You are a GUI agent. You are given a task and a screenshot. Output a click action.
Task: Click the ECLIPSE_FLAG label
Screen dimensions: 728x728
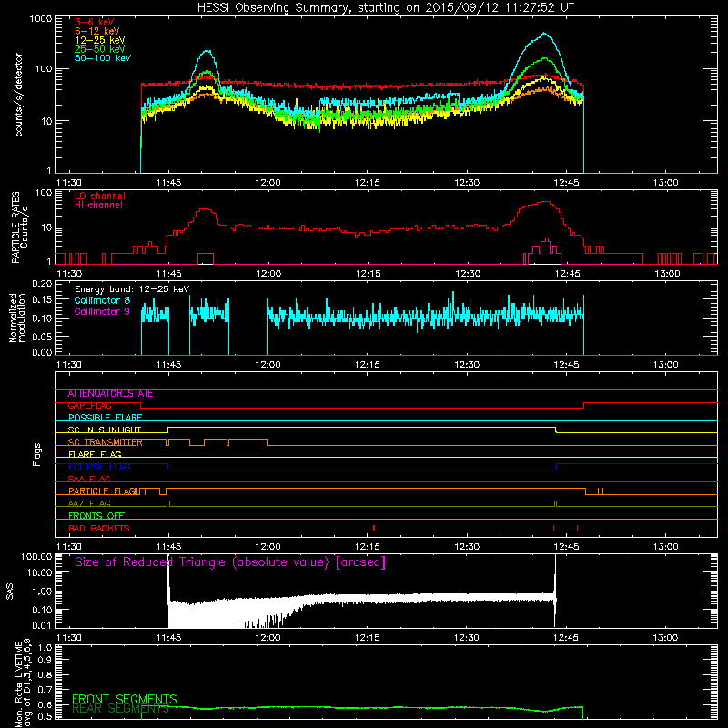tap(99, 467)
